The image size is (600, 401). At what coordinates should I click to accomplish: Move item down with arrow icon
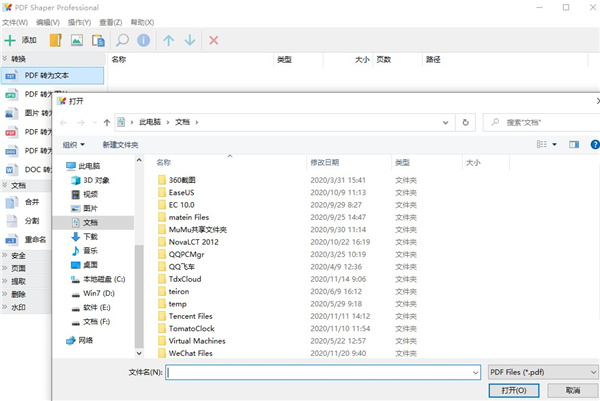[190, 40]
